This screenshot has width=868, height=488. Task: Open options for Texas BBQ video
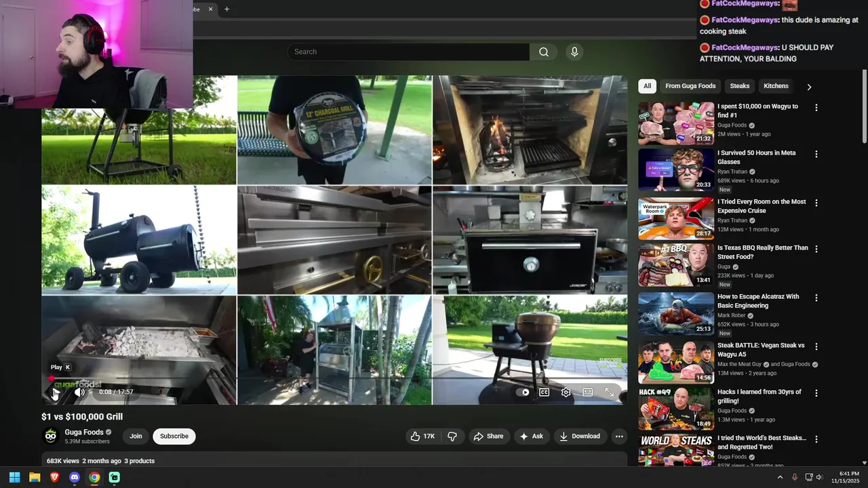coord(816,249)
